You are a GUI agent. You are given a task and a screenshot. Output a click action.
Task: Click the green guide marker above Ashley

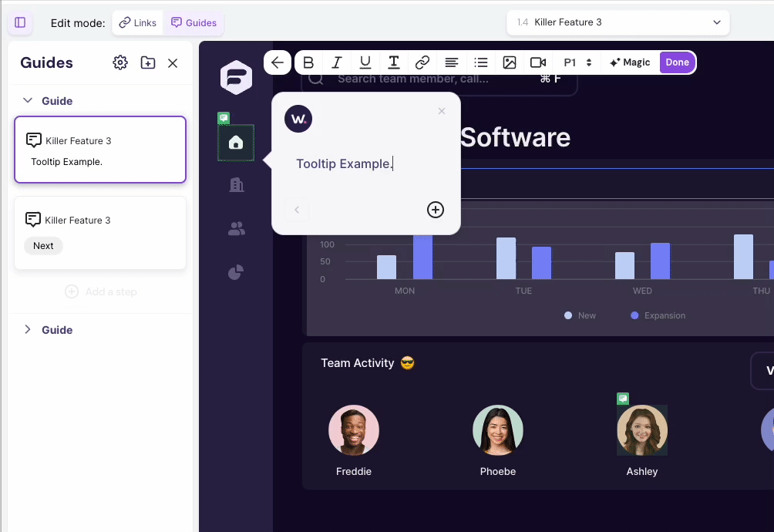(623, 399)
